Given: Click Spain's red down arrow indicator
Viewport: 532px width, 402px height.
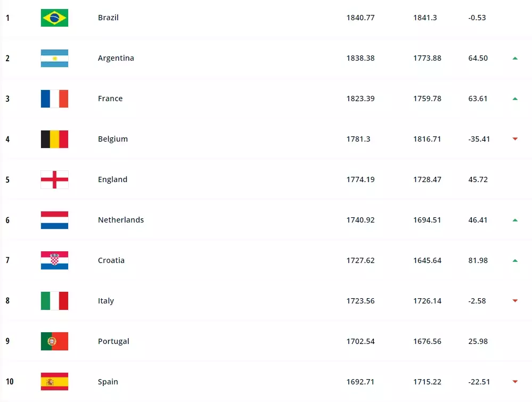Looking at the screenshot, I should 515,382.
